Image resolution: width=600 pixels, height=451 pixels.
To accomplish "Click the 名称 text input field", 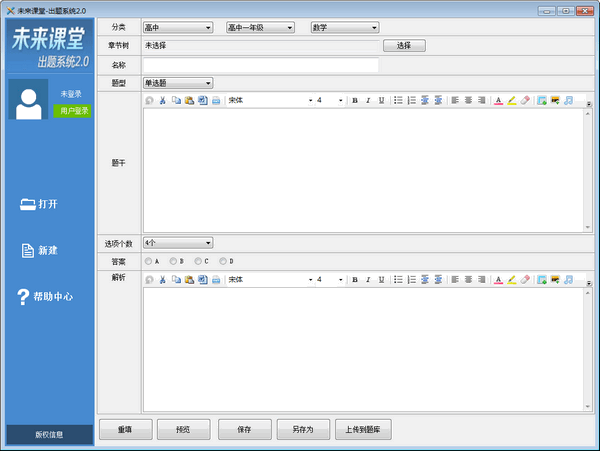I will [x=261, y=65].
